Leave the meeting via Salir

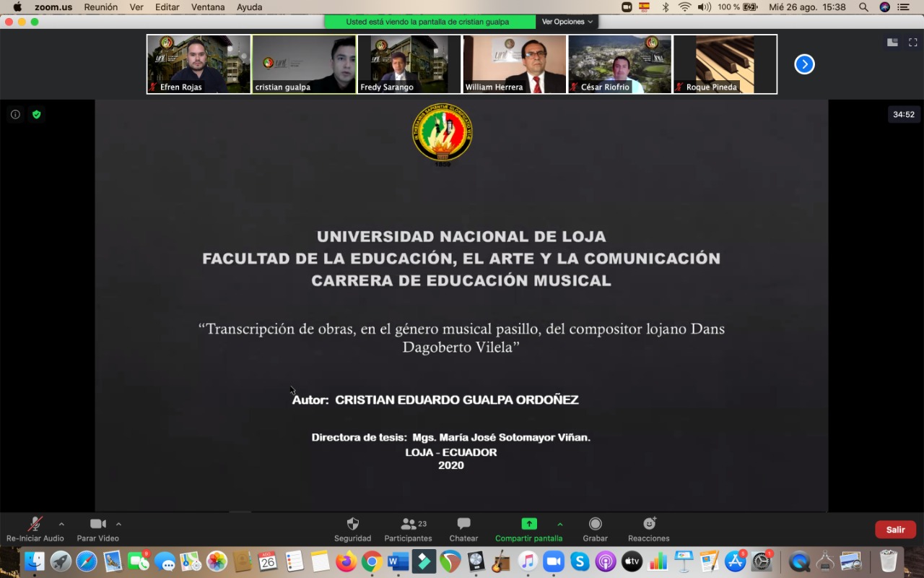tap(895, 529)
